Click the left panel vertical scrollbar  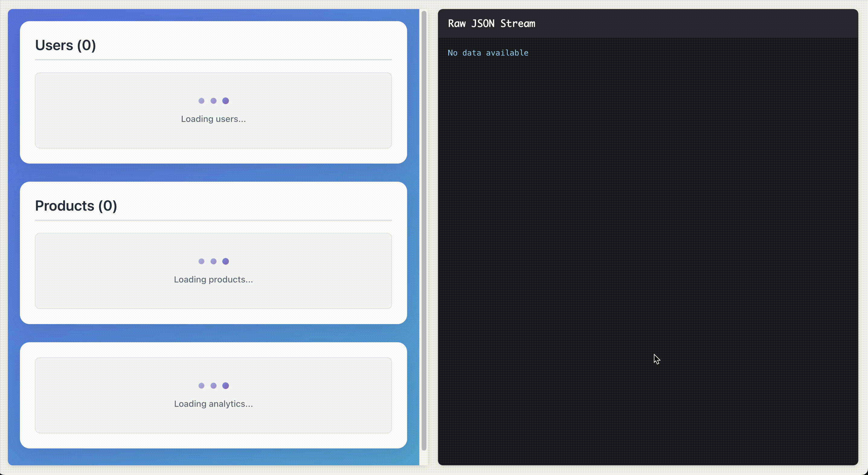click(x=423, y=230)
